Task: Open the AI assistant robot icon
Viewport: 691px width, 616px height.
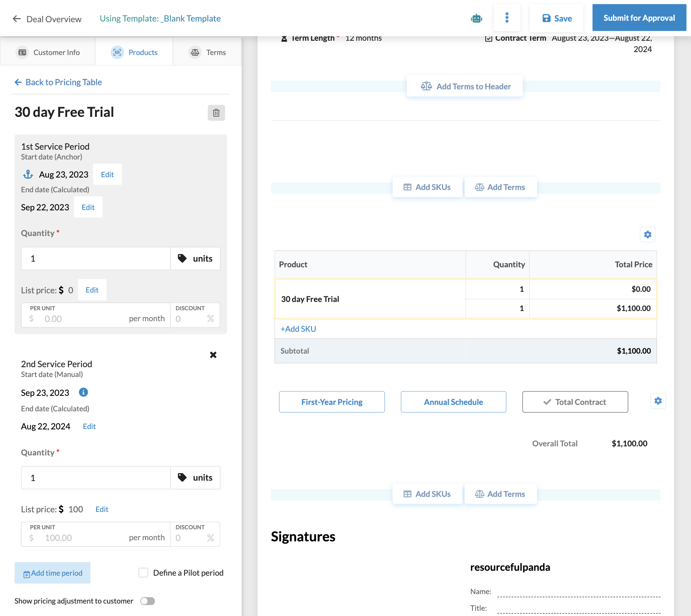Action: click(476, 18)
